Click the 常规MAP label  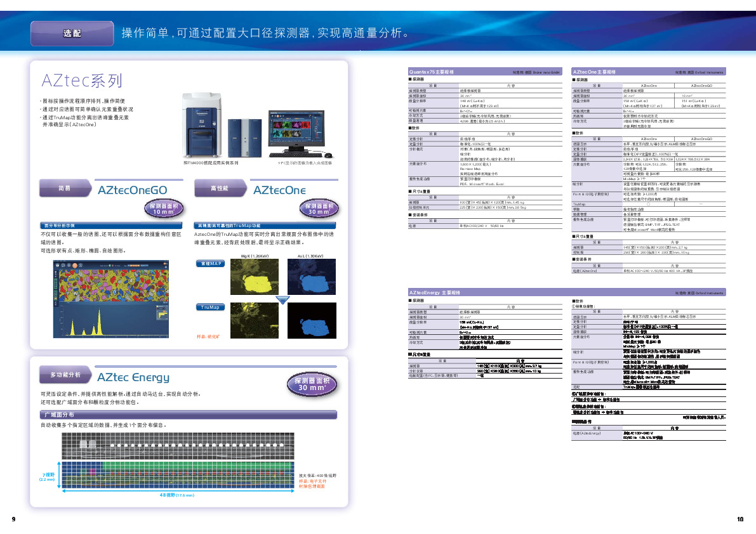coord(211,263)
